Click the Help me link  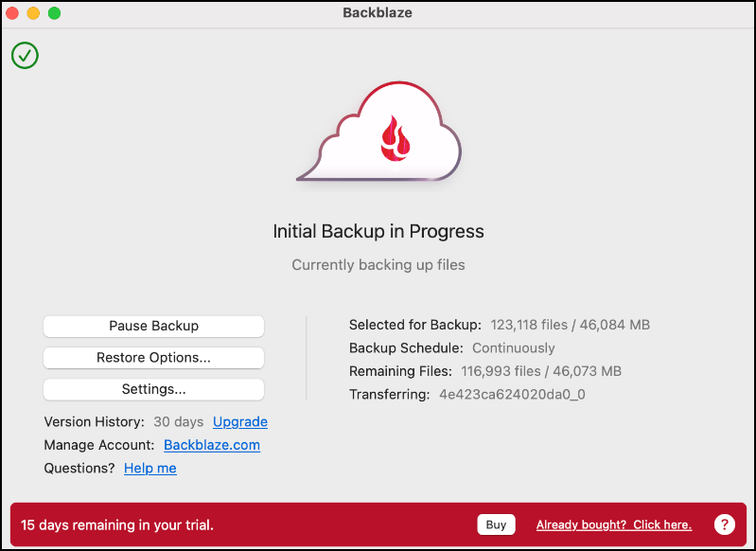coord(150,469)
